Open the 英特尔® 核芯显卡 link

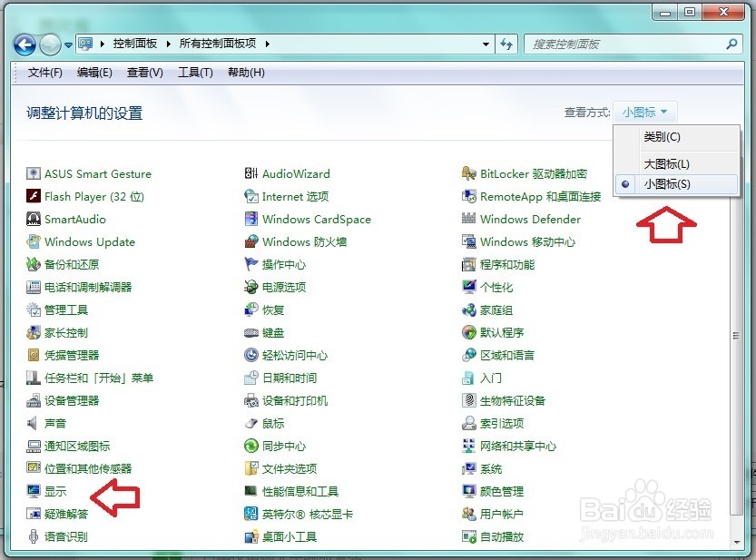pos(307,515)
